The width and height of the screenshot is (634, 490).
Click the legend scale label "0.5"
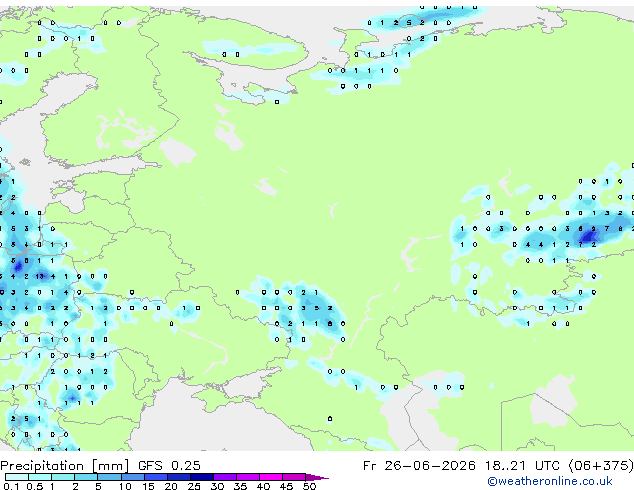(x=35, y=486)
